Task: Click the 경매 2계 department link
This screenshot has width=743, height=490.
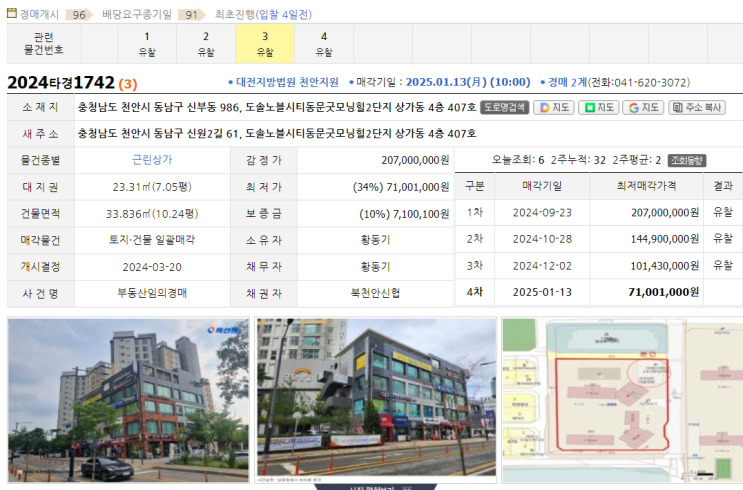Action: pos(567,82)
